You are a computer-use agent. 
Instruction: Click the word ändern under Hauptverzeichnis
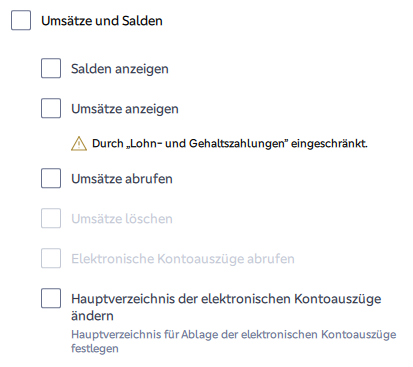(x=92, y=316)
